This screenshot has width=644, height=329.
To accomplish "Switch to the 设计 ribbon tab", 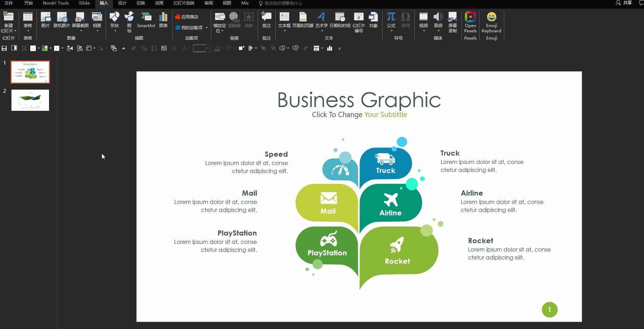I will [x=122, y=3].
